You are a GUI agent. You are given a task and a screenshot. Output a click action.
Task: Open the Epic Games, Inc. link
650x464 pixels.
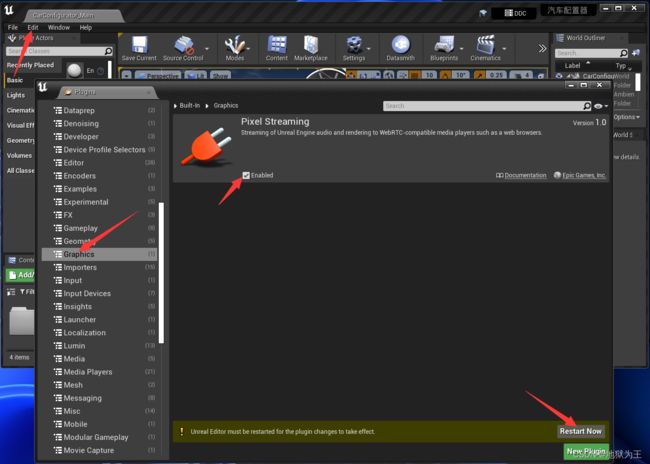(580, 175)
